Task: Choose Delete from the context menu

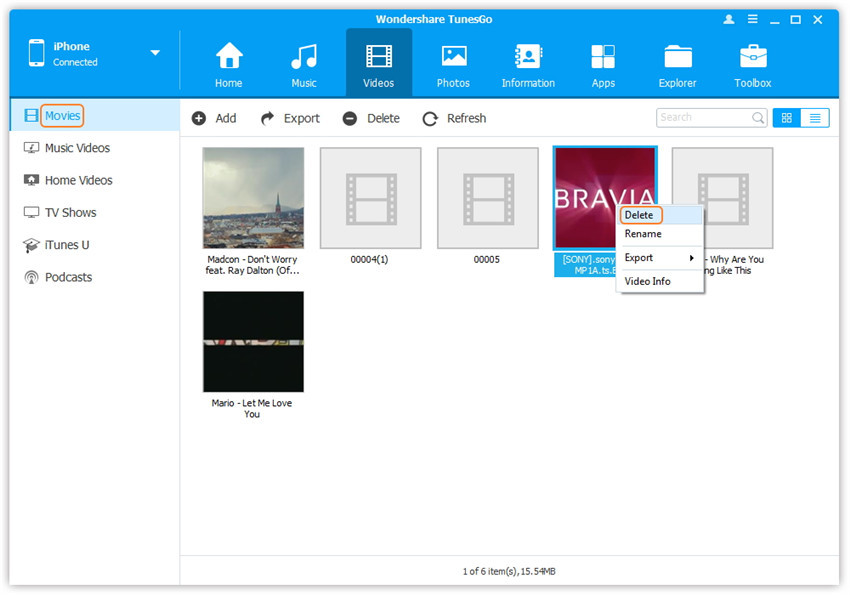Action: tap(639, 215)
